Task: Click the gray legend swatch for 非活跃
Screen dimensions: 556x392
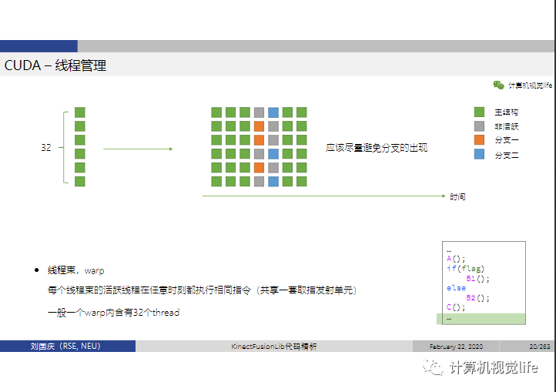Action: tap(479, 126)
